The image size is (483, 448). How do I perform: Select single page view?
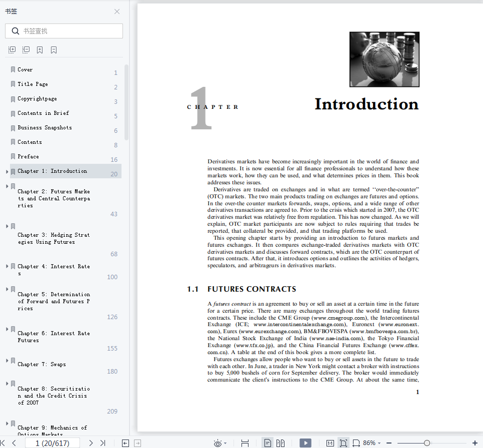(x=267, y=443)
